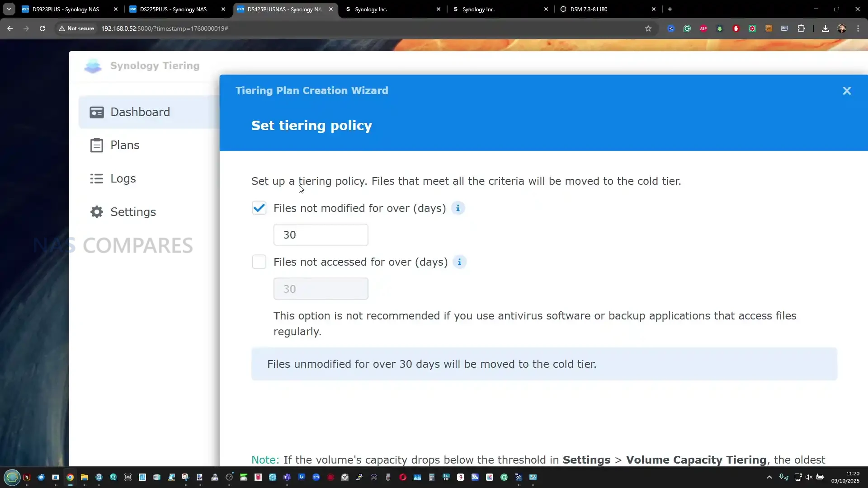
Task: Click the modified days input field
Action: pyautogui.click(x=321, y=235)
